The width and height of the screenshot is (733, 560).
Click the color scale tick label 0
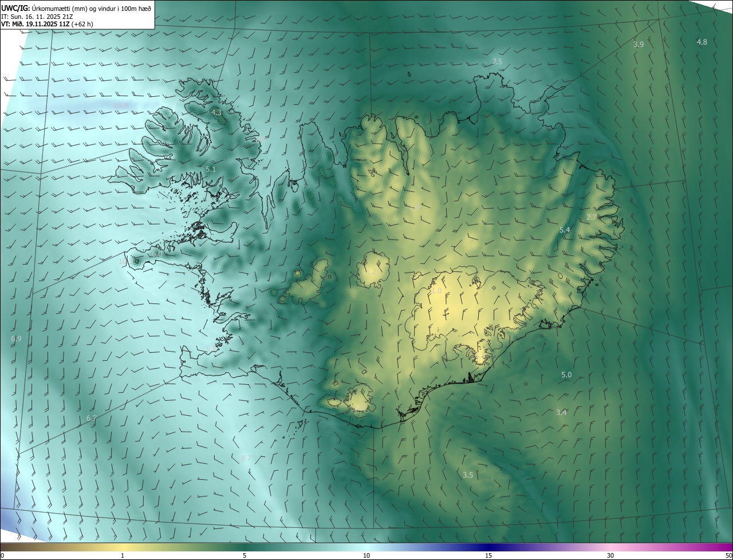click(x=2, y=555)
